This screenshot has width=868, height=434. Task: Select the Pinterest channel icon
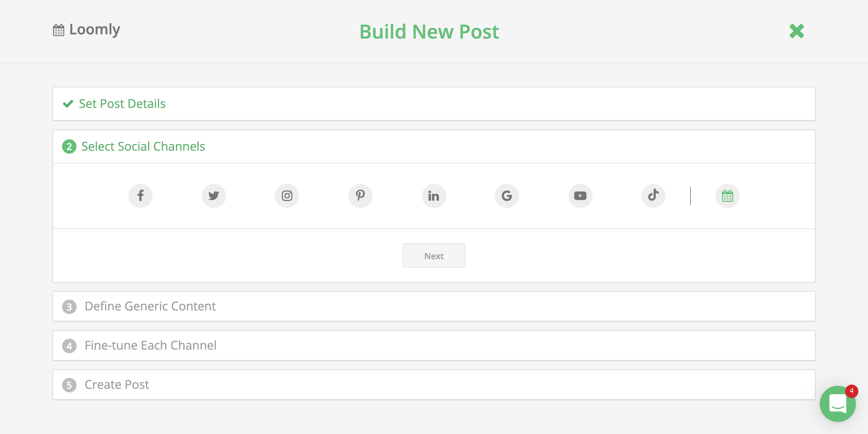point(360,196)
